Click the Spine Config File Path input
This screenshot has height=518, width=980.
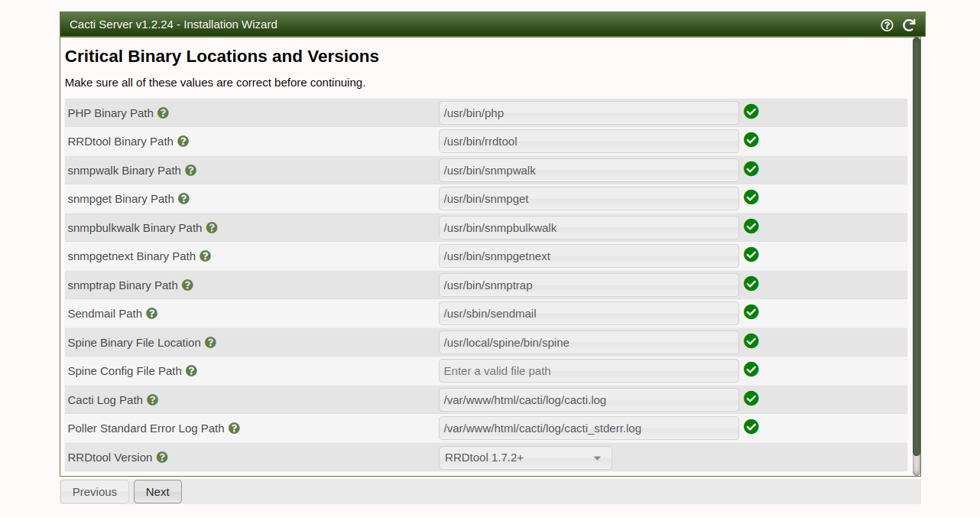(589, 371)
